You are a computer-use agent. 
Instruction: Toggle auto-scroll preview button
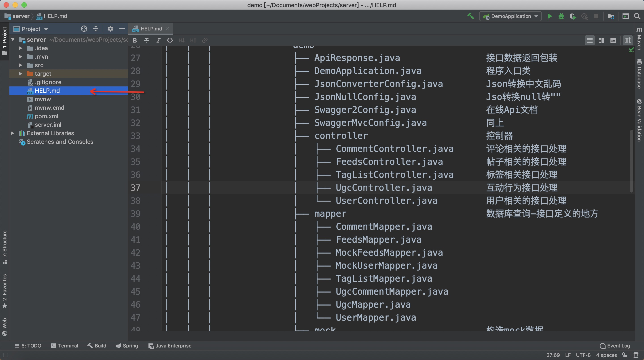628,40
